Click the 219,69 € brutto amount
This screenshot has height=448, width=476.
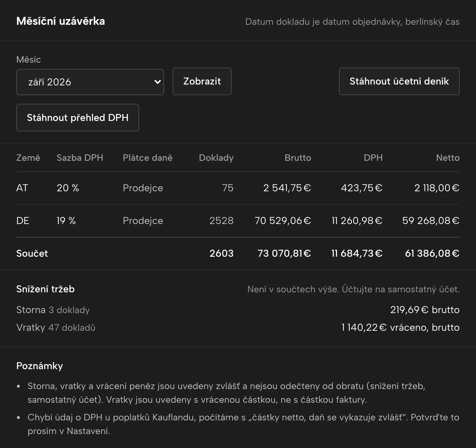coord(425,310)
